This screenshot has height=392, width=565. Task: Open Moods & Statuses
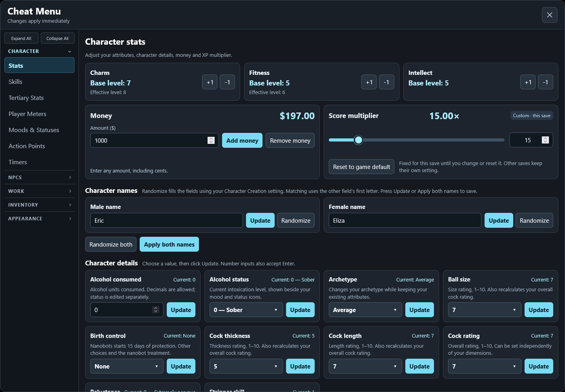point(39,130)
